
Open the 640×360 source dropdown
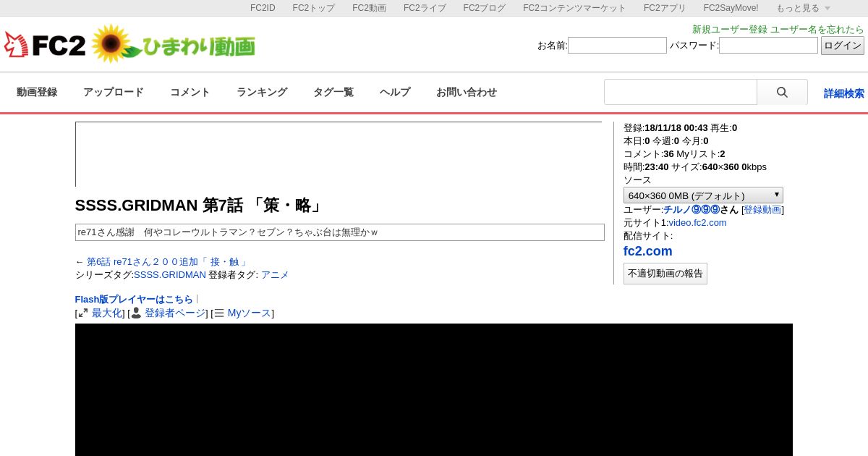(x=703, y=195)
